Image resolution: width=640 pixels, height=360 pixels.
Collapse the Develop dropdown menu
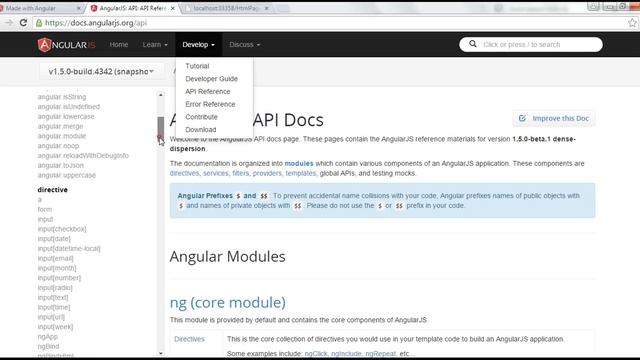(x=199, y=44)
